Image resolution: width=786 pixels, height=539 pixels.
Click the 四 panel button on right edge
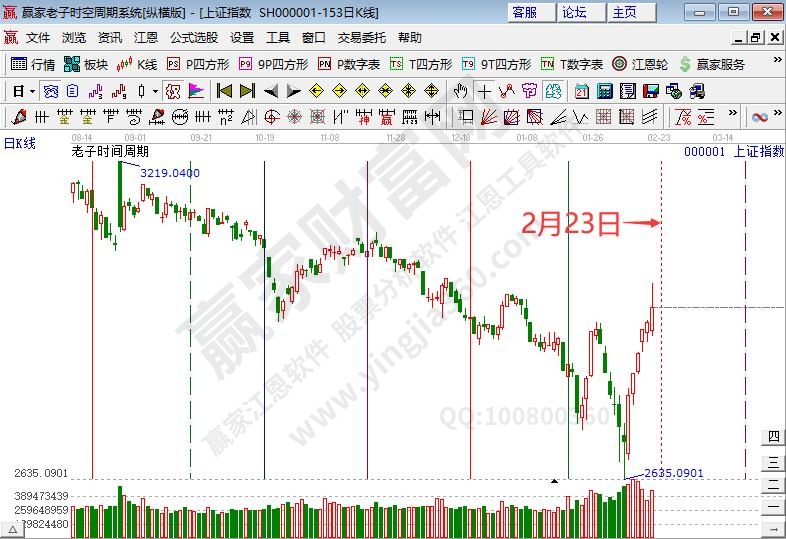(x=773, y=436)
